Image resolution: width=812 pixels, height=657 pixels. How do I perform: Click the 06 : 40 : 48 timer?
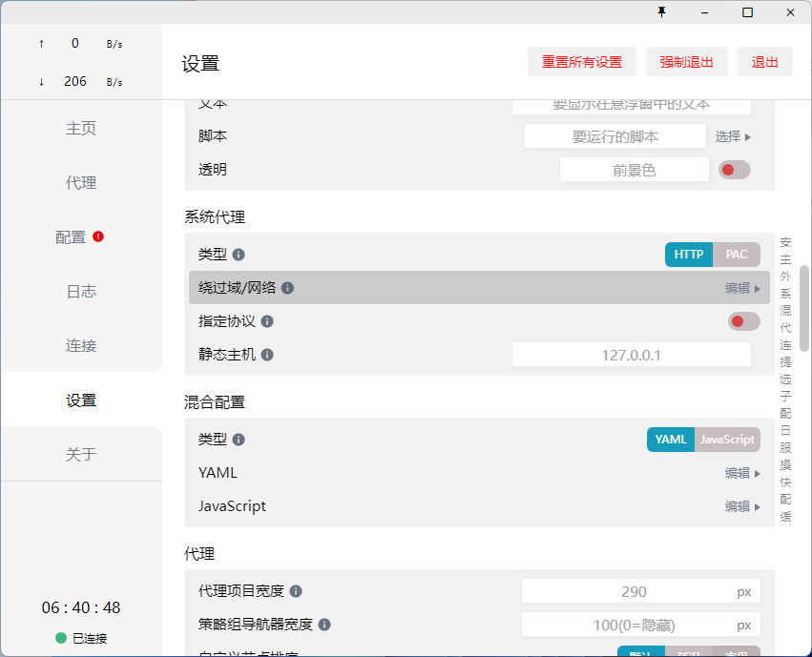click(x=81, y=607)
